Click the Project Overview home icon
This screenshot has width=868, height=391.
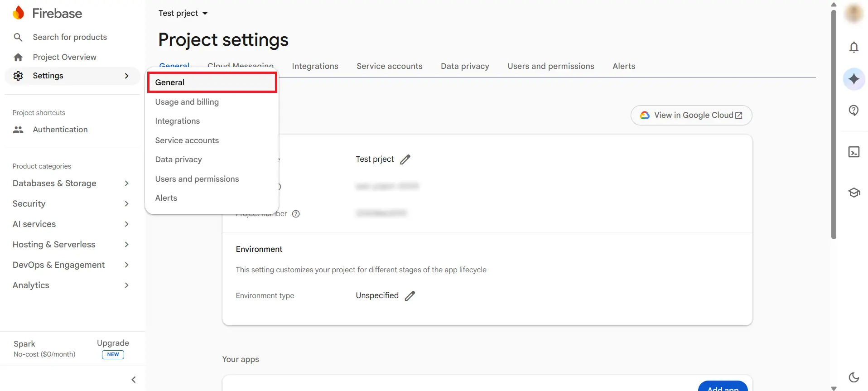(18, 57)
